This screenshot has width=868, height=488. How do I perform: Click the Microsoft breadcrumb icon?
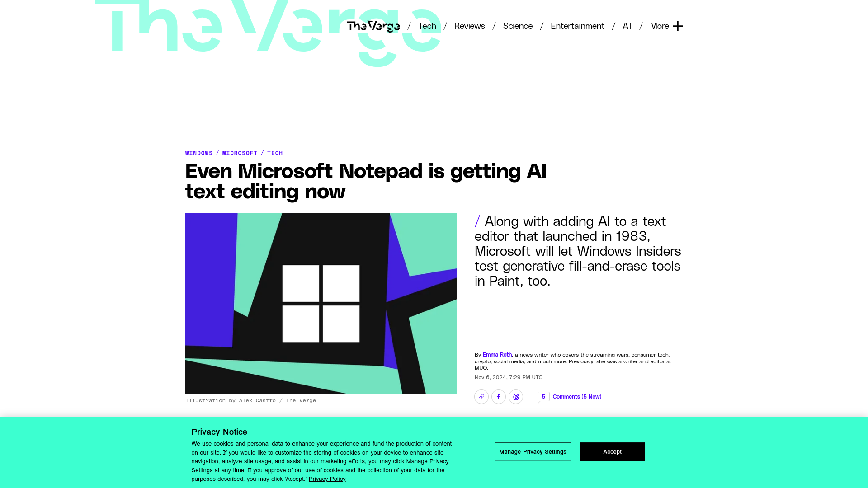point(240,153)
